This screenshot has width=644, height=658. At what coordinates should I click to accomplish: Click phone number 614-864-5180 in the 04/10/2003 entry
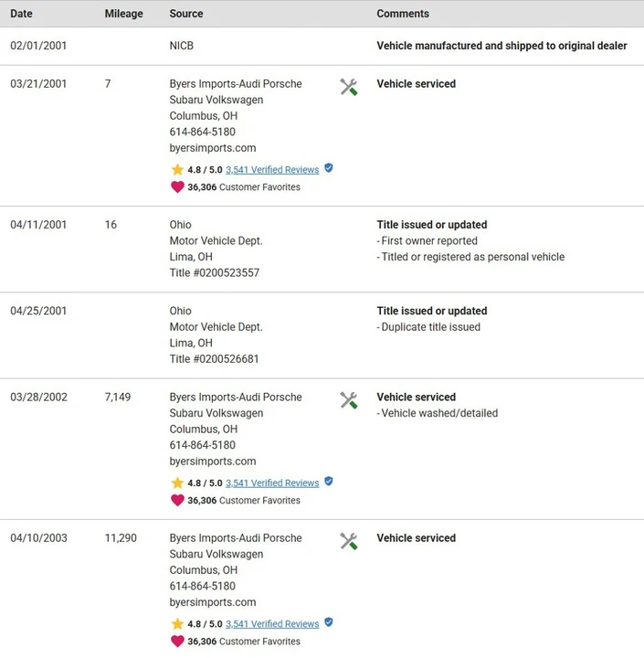click(x=203, y=586)
